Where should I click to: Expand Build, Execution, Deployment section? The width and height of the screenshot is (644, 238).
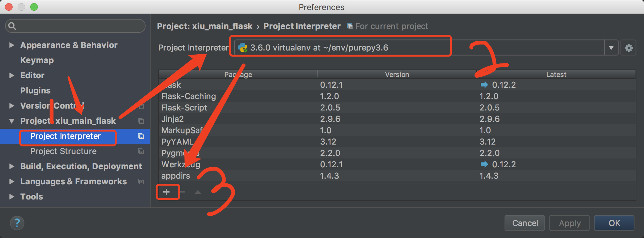coord(12,166)
